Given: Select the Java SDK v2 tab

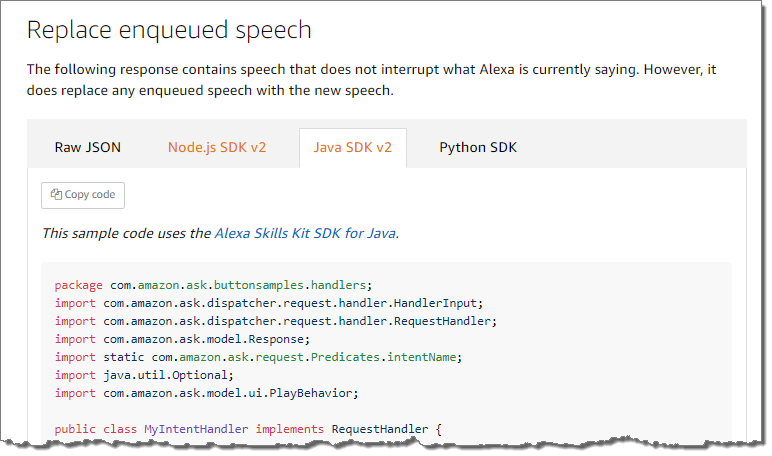Looking at the screenshot, I should click(x=352, y=148).
